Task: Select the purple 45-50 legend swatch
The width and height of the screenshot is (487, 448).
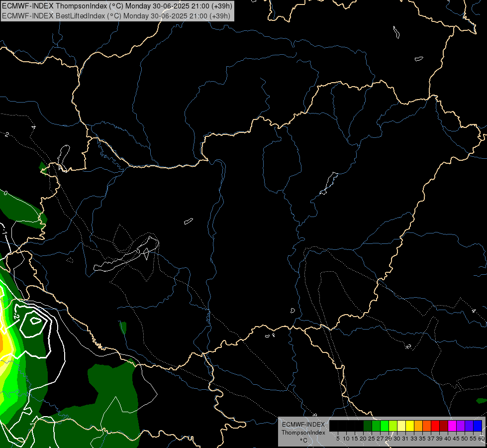Action: click(x=461, y=426)
